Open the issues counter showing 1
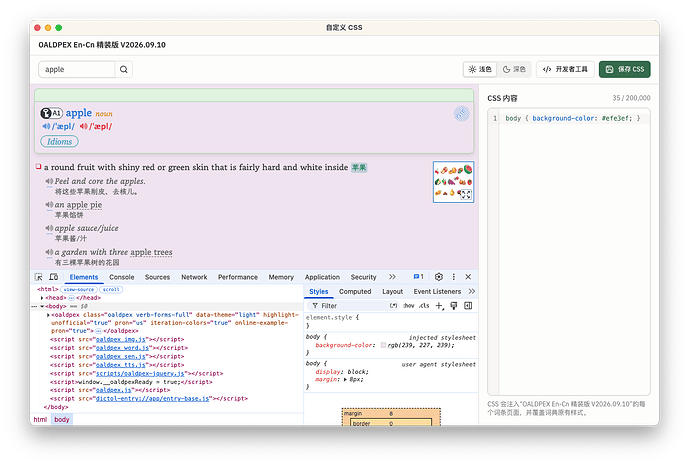Screen dimensions: 689x465 click(418, 277)
